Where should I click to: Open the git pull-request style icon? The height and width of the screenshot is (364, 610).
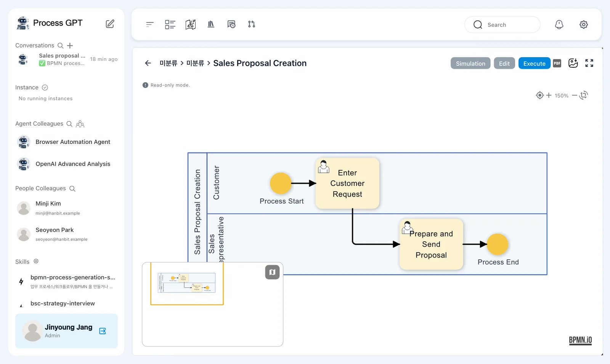pyautogui.click(x=252, y=24)
